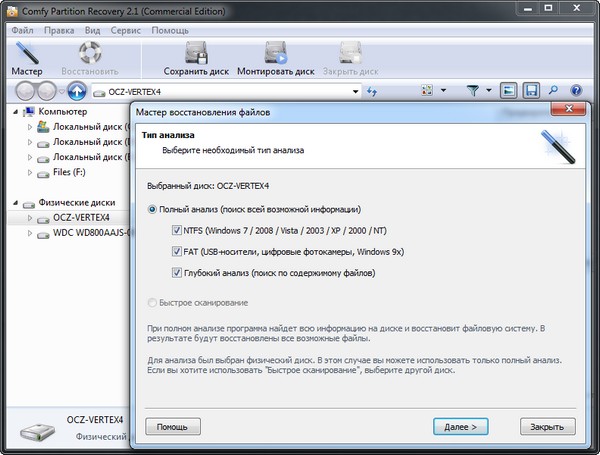This screenshot has height=455, width=600.
Task: Open the Правка menu
Action: (59, 30)
